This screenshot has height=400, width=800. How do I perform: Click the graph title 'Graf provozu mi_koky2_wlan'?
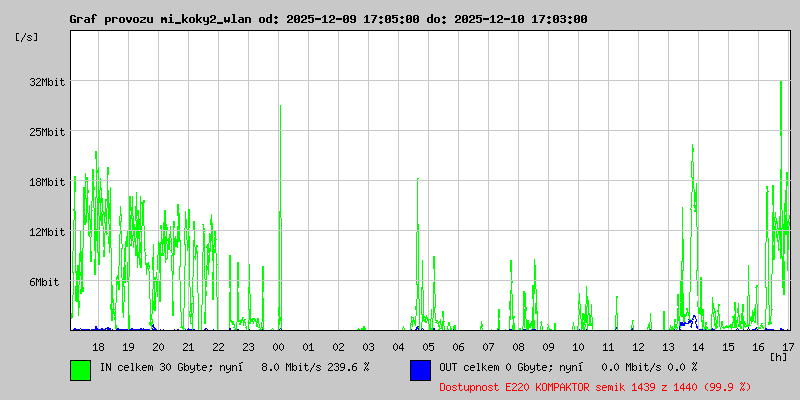(162, 19)
